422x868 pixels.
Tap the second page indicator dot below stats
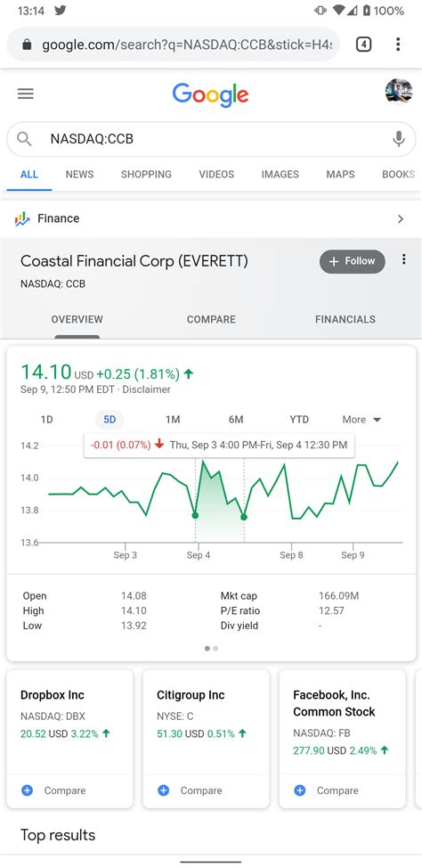(x=215, y=648)
